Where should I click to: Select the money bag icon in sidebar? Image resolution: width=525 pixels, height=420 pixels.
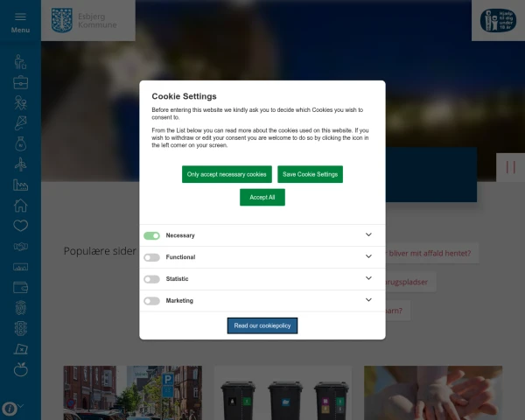click(x=20, y=143)
